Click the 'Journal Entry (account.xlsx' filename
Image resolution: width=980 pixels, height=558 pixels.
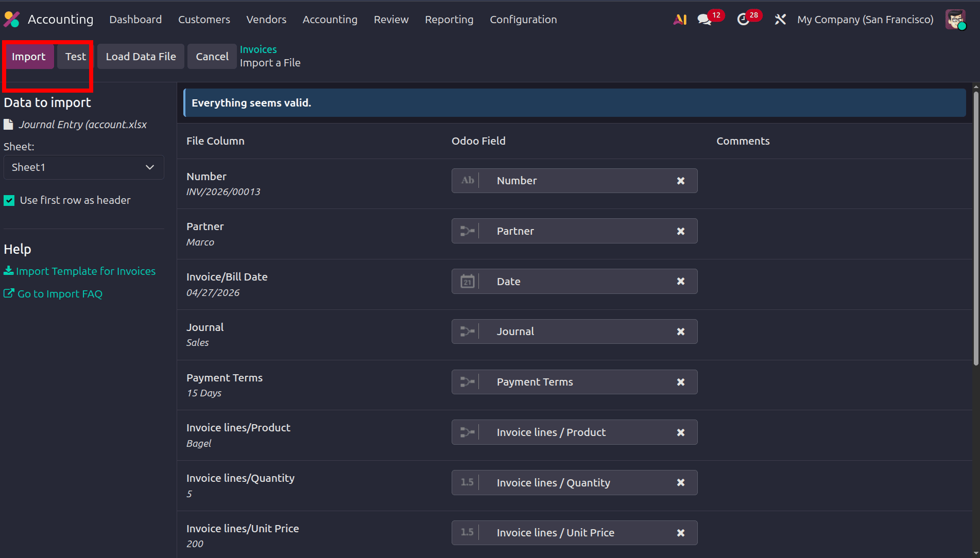coord(83,125)
